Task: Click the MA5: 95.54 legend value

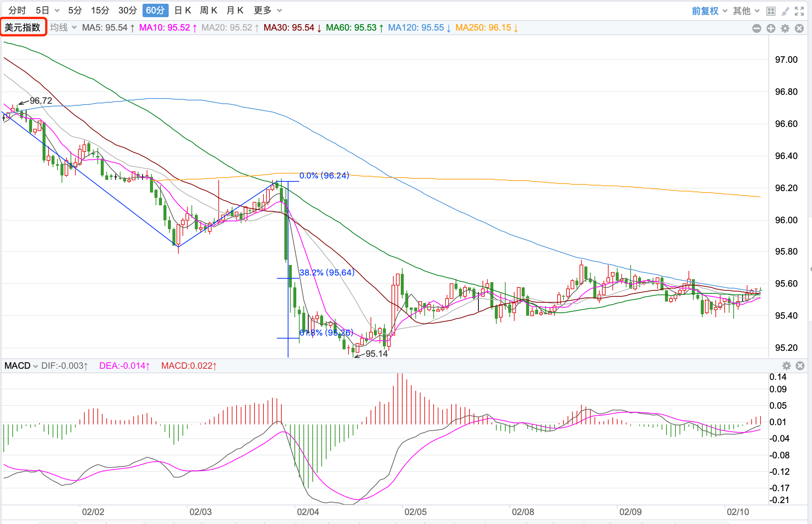Action: [108, 28]
